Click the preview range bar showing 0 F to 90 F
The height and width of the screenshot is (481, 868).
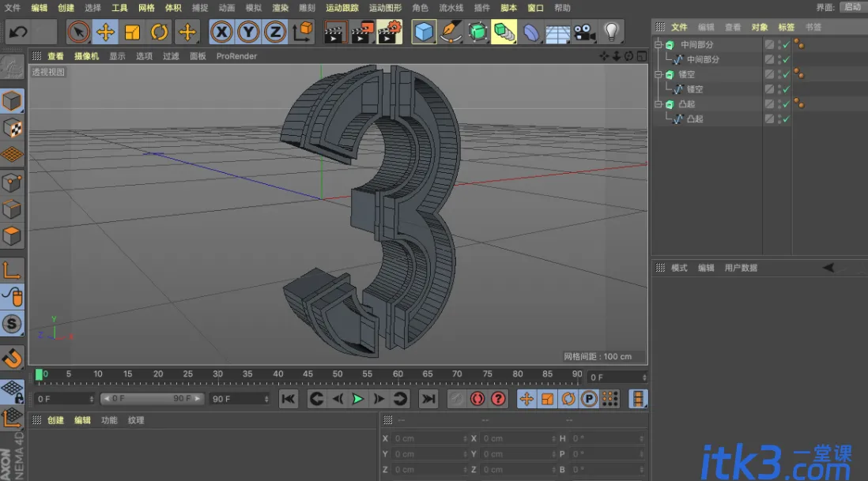[152, 399]
